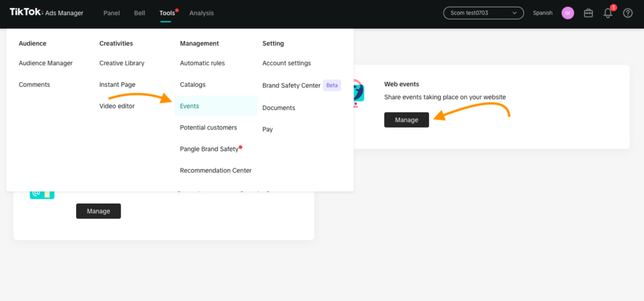Click "Share events taking place on your website"
The image size is (644, 301).
445,97
